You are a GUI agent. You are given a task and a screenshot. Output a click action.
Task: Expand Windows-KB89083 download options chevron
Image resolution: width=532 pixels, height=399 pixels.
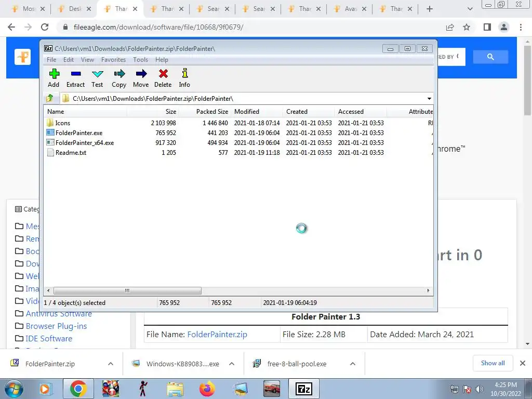click(x=232, y=364)
